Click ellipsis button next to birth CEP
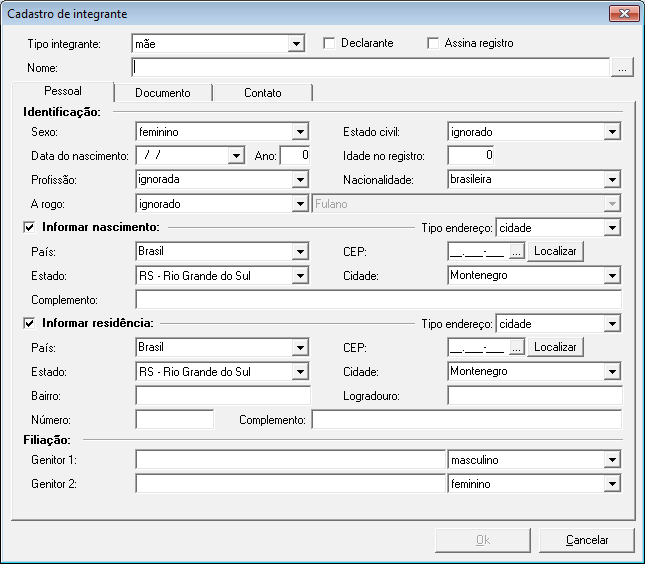645x564 pixels. pyautogui.click(x=516, y=251)
